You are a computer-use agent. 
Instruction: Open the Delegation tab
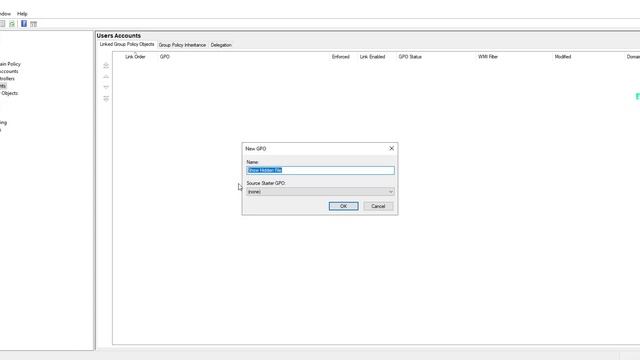point(221,45)
